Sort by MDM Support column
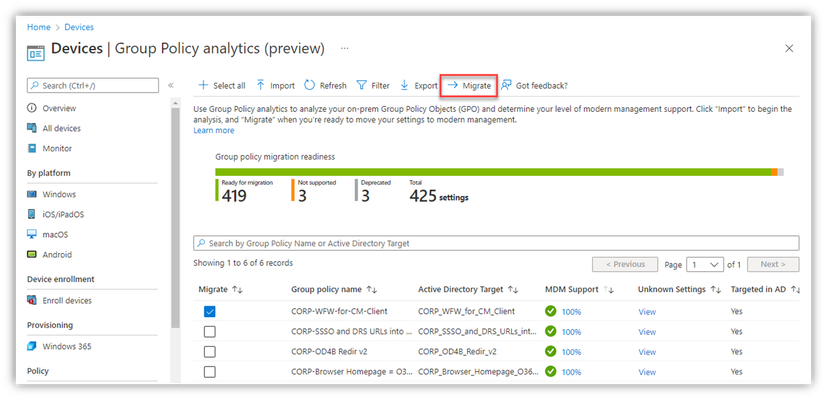 tap(608, 290)
